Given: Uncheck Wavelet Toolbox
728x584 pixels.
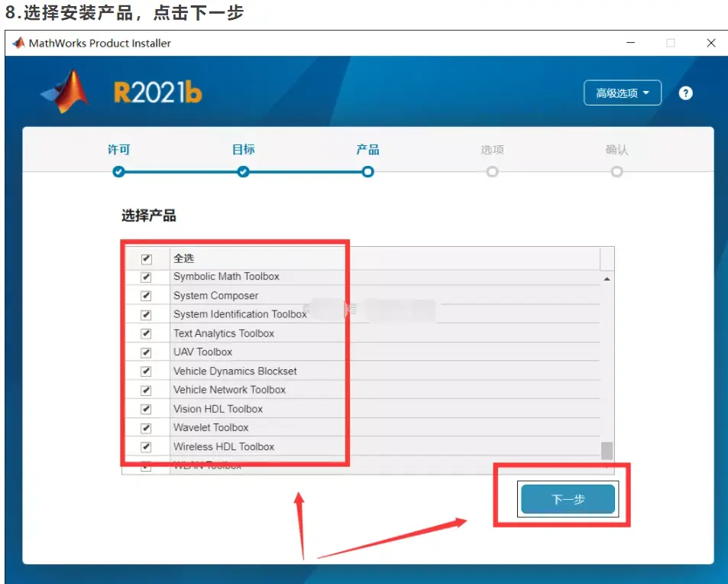Looking at the screenshot, I should (x=146, y=428).
